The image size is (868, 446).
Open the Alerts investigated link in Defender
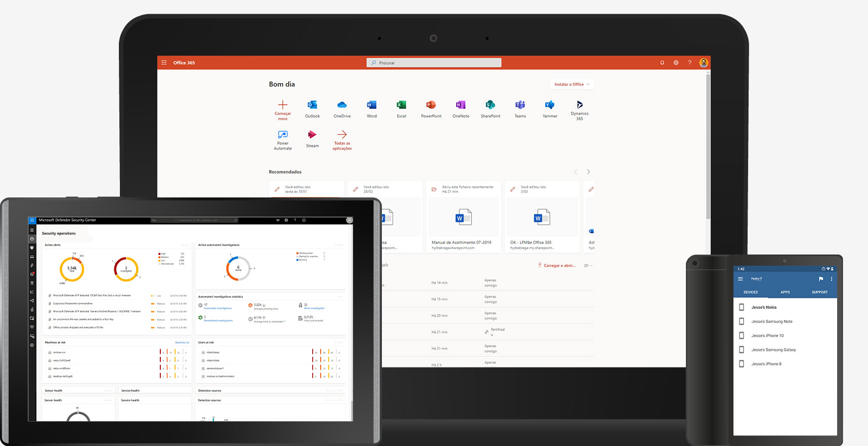click(314, 308)
